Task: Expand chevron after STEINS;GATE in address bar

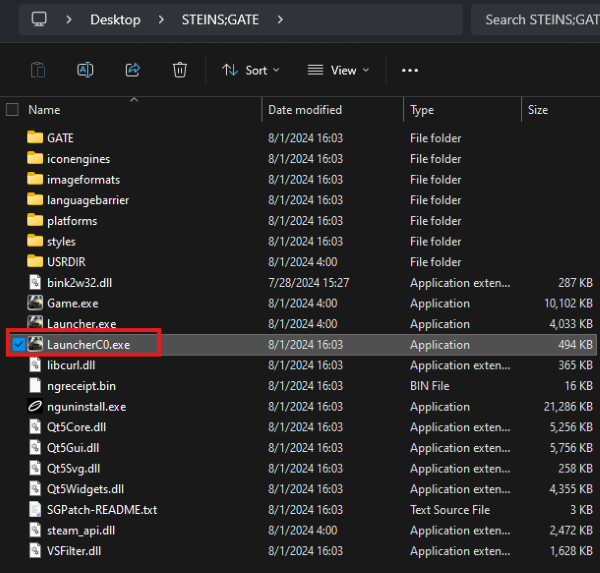Action: click(x=280, y=20)
